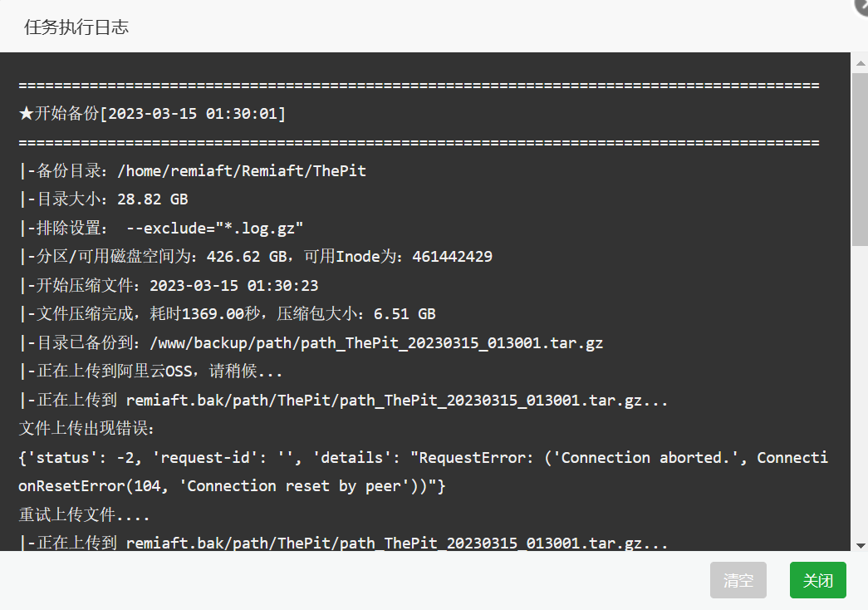Close the dialog with top-right X icon

pyautogui.click(x=862, y=4)
